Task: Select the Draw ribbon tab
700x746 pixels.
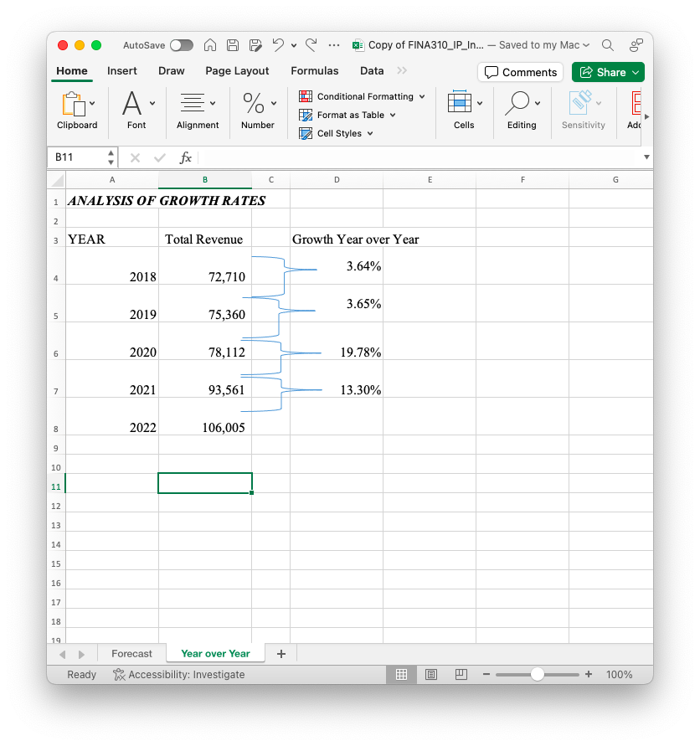Action: 172,71
